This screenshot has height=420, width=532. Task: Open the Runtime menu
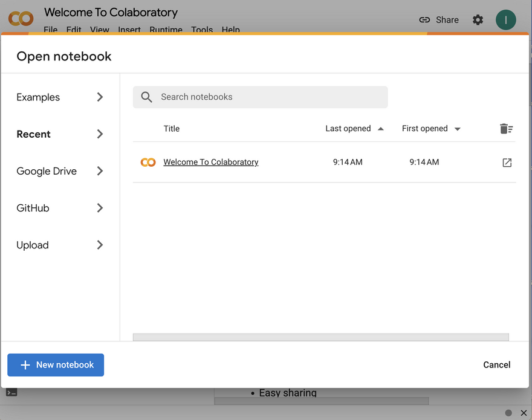[x=166, y=30]
